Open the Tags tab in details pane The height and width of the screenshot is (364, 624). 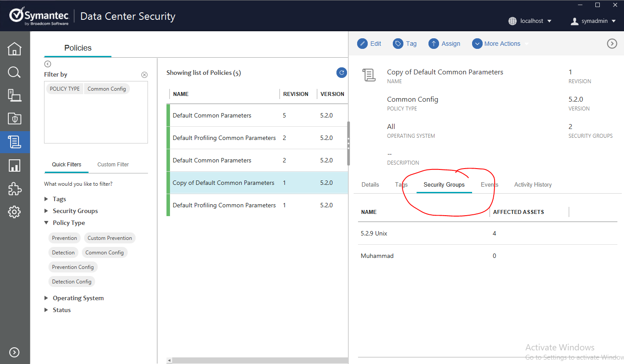401,184
